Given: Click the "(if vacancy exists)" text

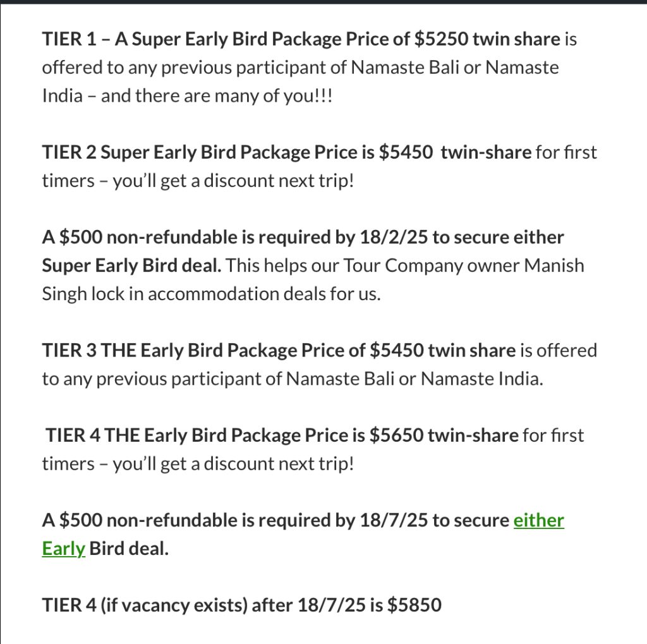Looking at the screenshot, I should point(174,605).
